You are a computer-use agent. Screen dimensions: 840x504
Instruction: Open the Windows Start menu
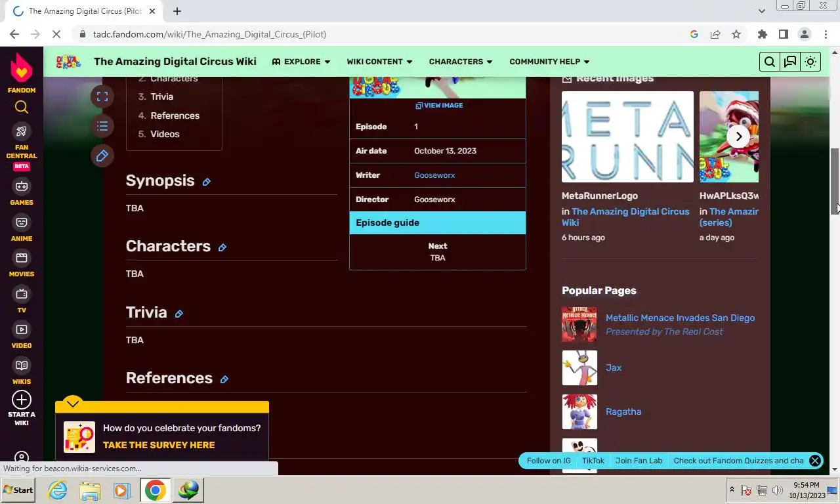pos(18,490)
